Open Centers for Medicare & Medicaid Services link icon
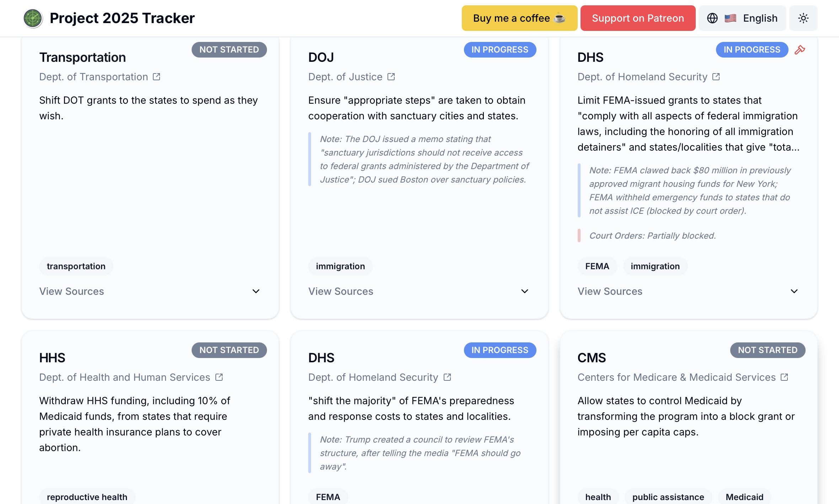The image size is (839, 504). click(784, 377)
